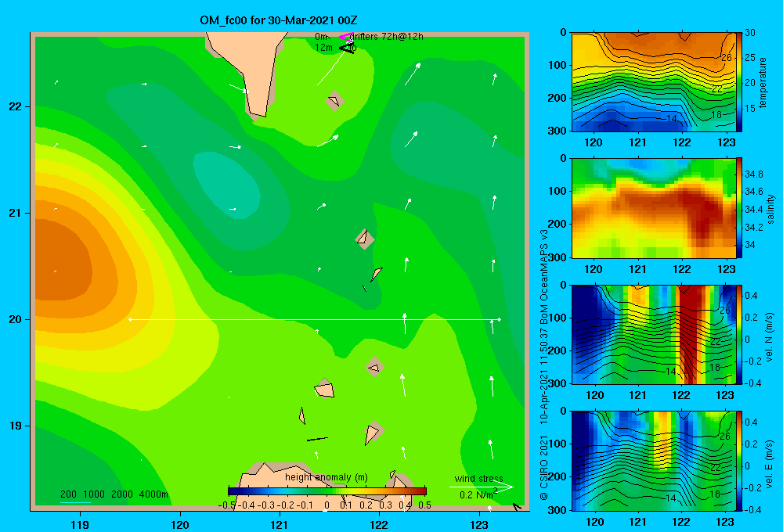Click the '1000' depth legend label

point(94,494)
